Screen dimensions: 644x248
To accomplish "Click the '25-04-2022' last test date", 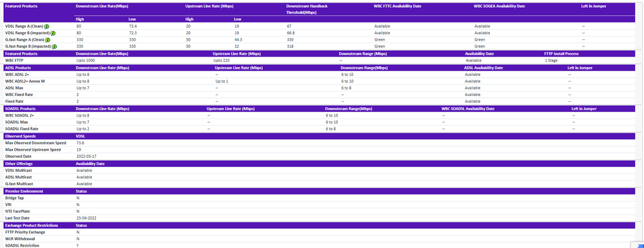I will [x=86, y=218].
